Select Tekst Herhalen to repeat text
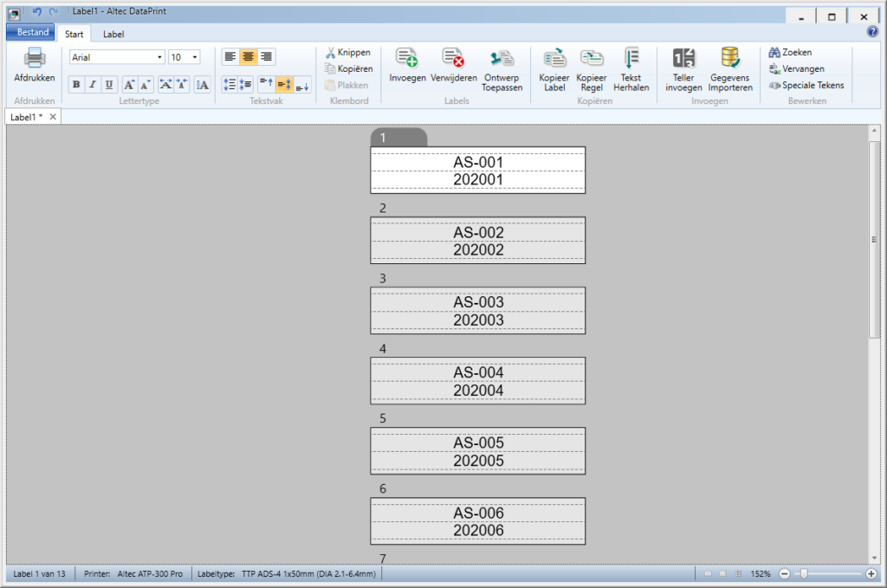 coord(631,69)
